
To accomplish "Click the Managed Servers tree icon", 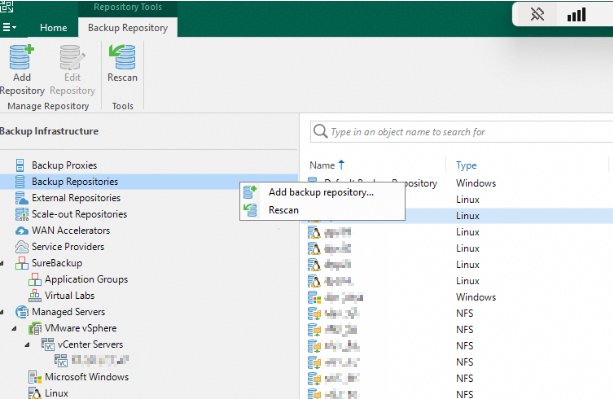I will [x=22, y=312].
